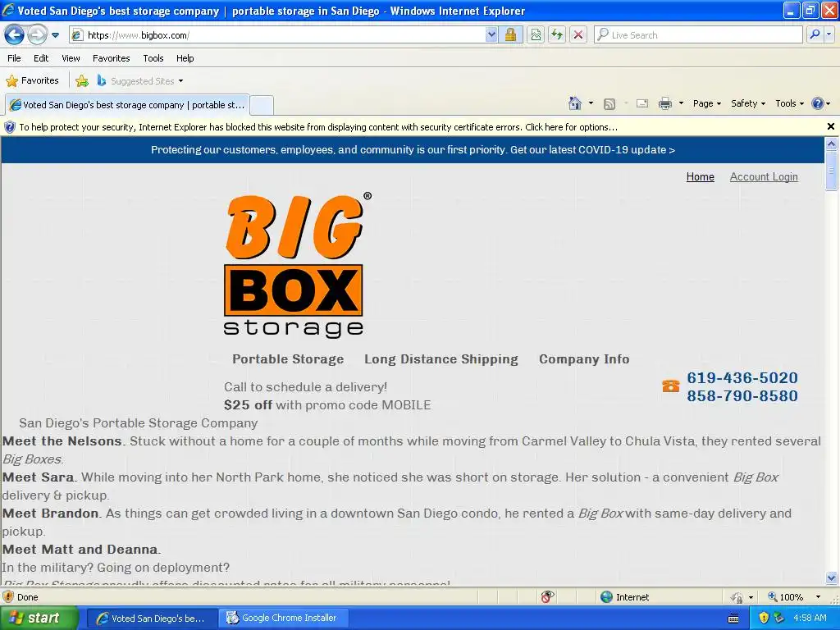Open the Help menu
Image resolution: width=840 pixels, height=630 pixels.
(185, 58)
